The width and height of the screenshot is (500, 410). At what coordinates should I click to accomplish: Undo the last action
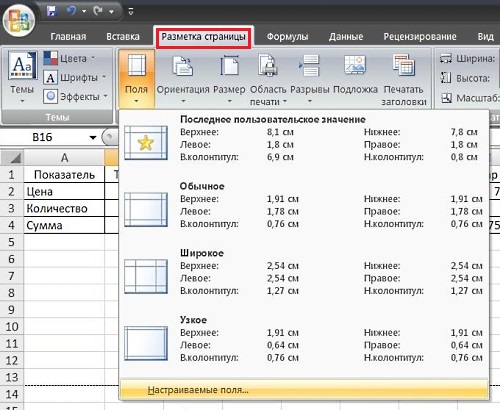(71, 11)
